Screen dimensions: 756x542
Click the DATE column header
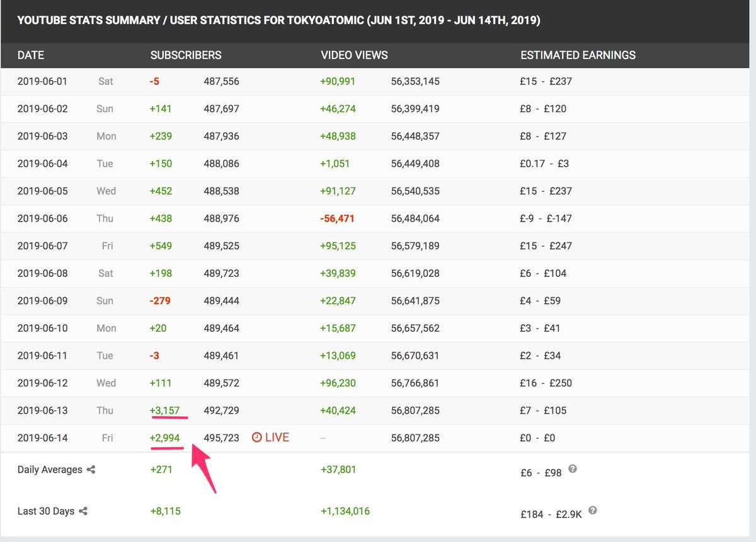(x=31, y=55)
